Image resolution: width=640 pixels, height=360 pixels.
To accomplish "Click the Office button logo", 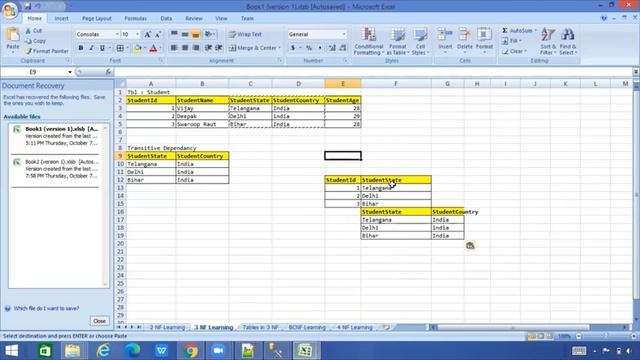I will (x=9, y=9).
